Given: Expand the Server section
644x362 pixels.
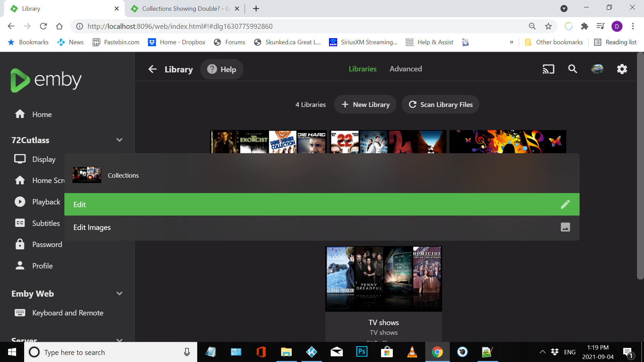Looking at the screenshot, I should pyautogui.click(x=119, y=340).
